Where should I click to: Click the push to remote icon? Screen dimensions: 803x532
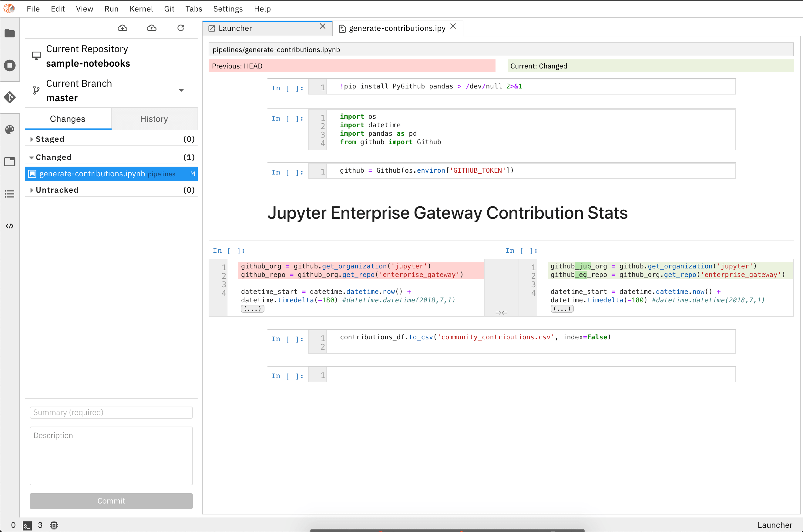tap(152, 28)
